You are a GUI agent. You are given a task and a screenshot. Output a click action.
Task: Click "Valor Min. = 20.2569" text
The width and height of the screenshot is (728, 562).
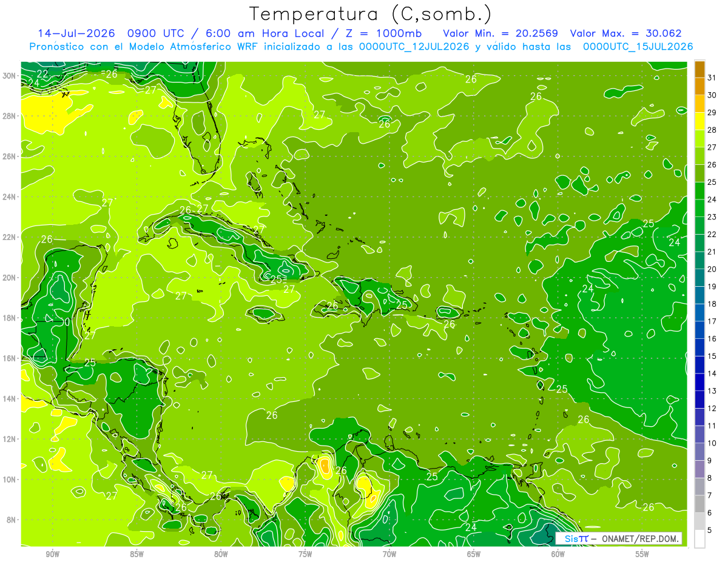click(x=500, y=33)
